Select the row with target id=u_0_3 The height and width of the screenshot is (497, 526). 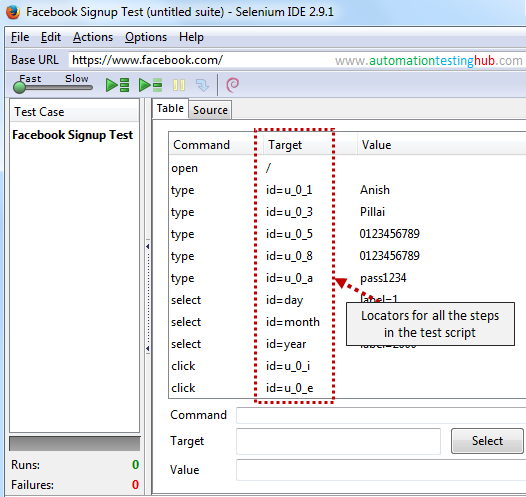pos(348,212)
